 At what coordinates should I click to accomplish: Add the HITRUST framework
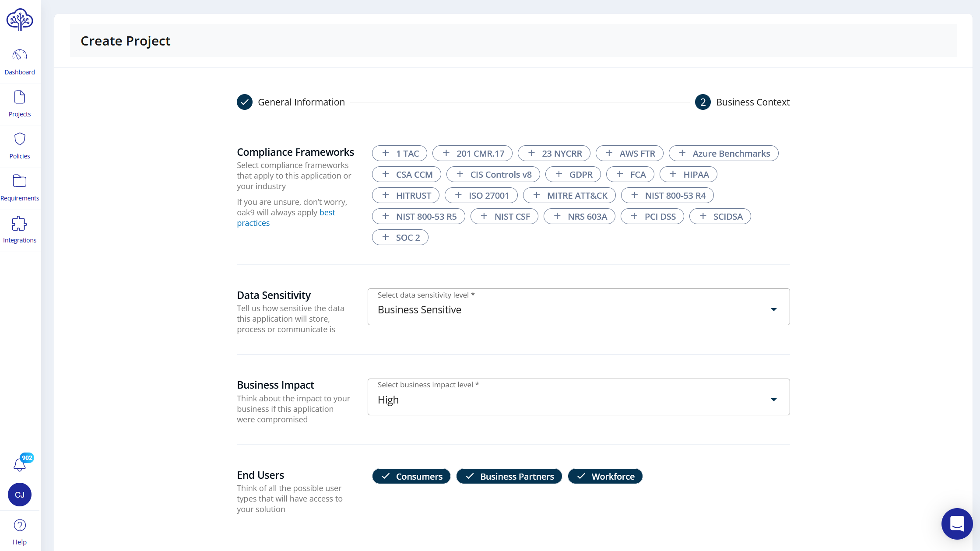(x=406, y=195)
